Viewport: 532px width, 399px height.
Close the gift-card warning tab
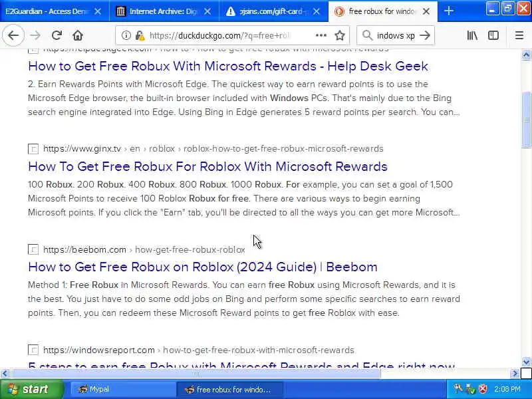click(317, 11)
